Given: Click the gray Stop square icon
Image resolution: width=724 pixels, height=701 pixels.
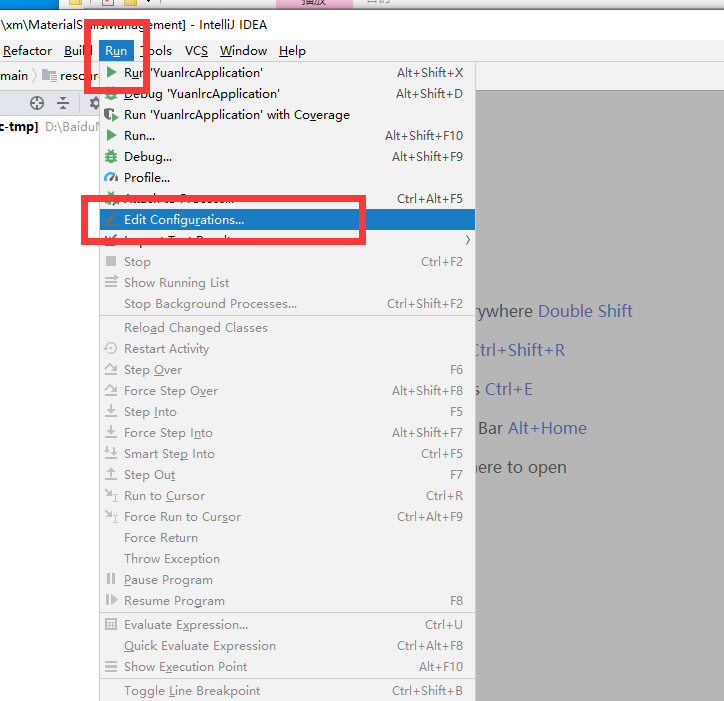Looking at the screenshot, I should pyautogui.click(x=111, y=261).
